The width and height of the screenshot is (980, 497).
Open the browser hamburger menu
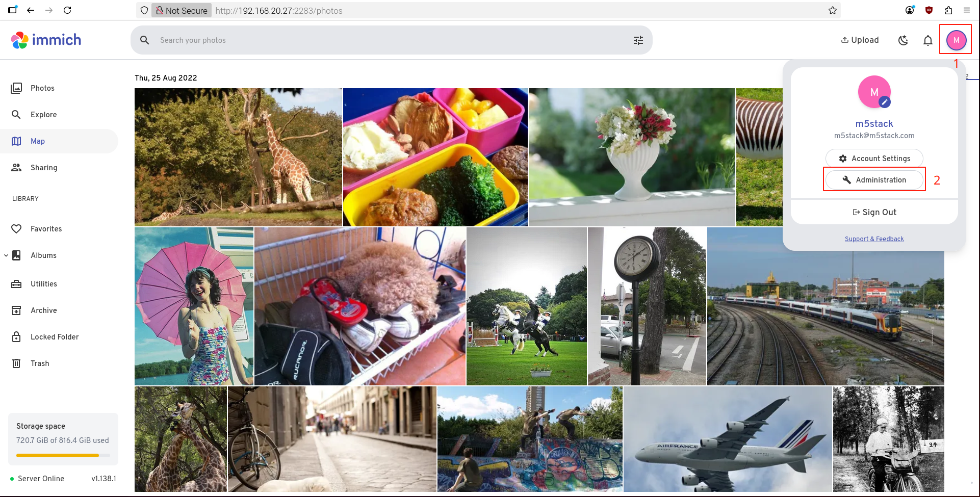click(x=967, y=10)
